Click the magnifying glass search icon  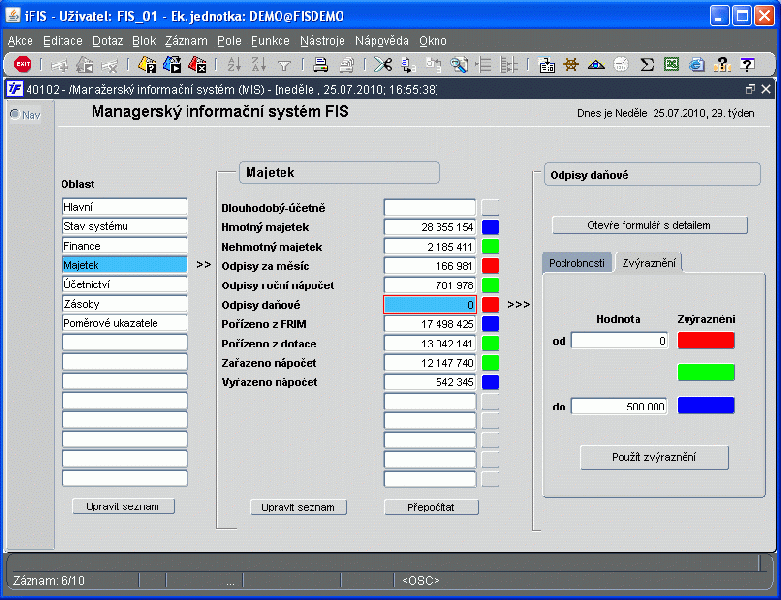pyautogui.click(x=459, y=64)
